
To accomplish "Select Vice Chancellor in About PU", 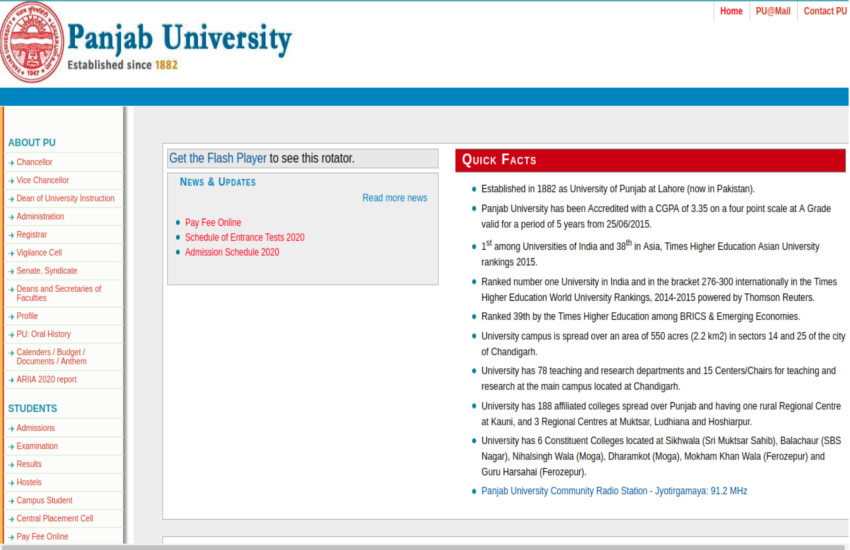I will (42, 180).
